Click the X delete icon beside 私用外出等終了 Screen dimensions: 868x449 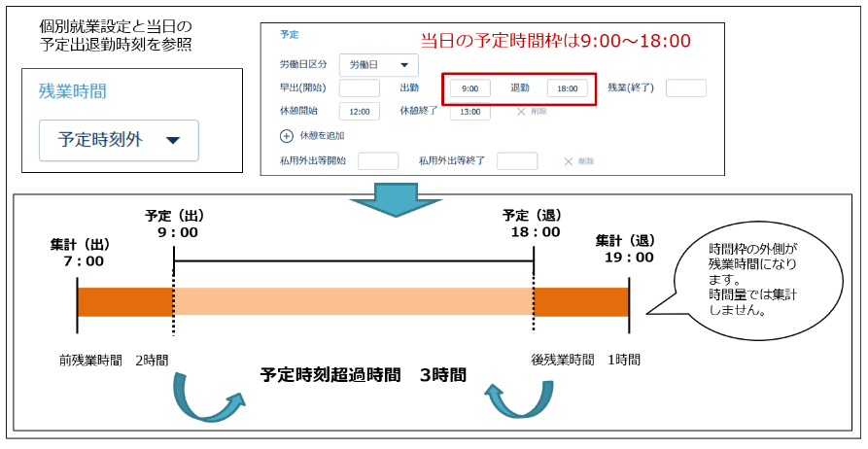(x=569, y=161)
